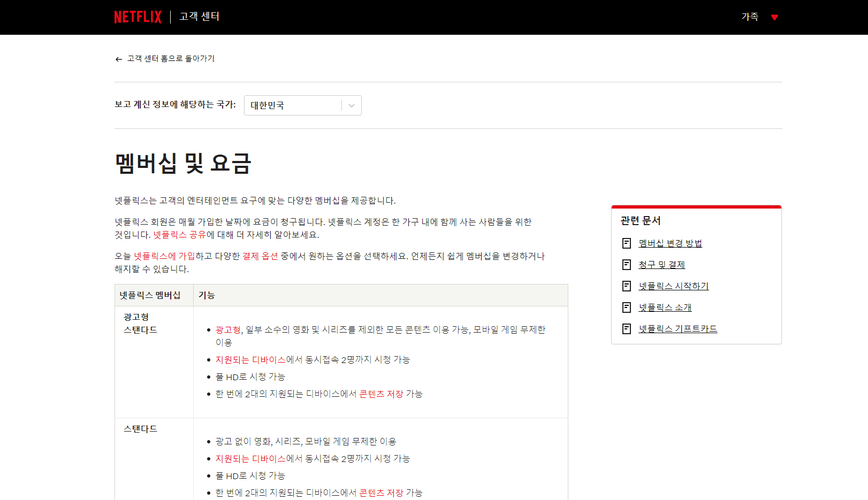Open 콘텐츠 저장 link in 스탠다드 row

pos(381,493)
